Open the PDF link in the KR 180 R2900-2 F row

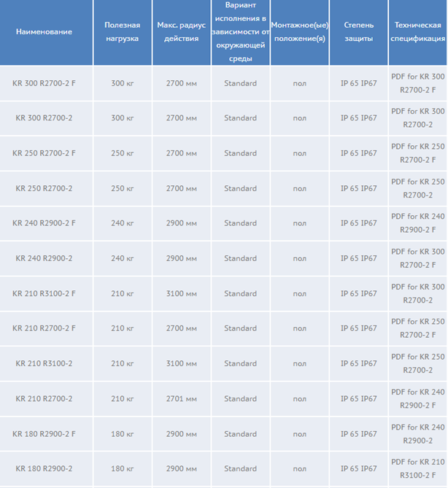tap(418, 434)
